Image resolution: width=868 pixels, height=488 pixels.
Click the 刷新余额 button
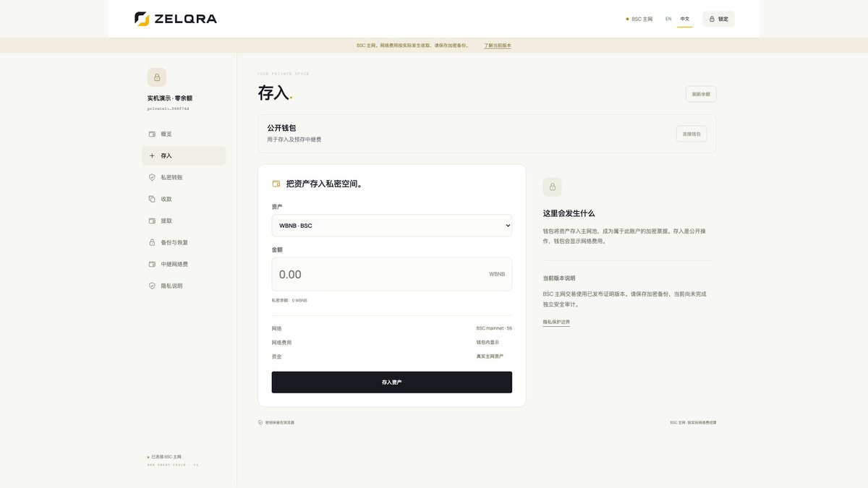701,94
